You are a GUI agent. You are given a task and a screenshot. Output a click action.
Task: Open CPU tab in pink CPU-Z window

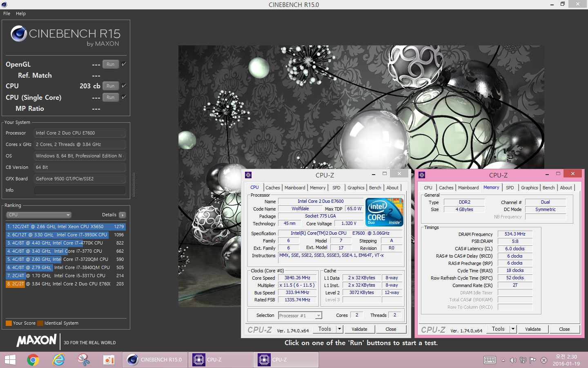(x=428, y=188)
